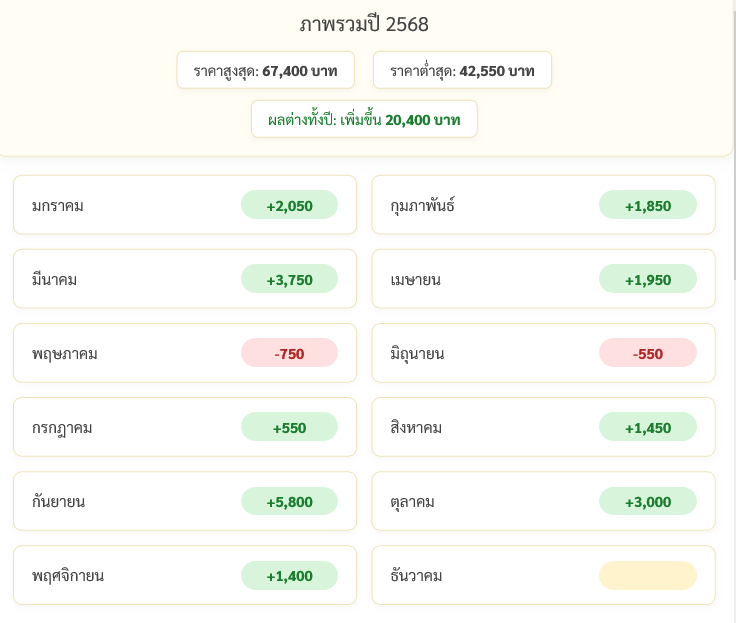Click the ผลต่างทั้งปี 20,400 บาท pill
Screen dimensions: 736x623
[x=364, y=119]
